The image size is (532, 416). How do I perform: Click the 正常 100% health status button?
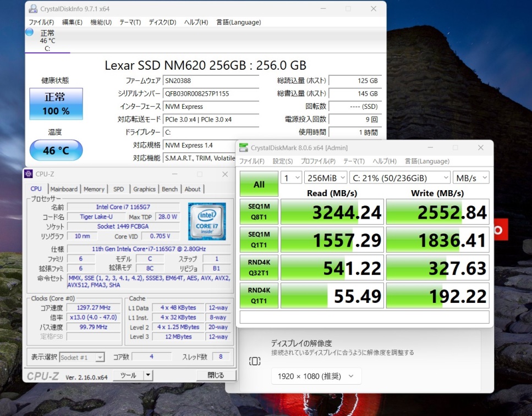56,104
